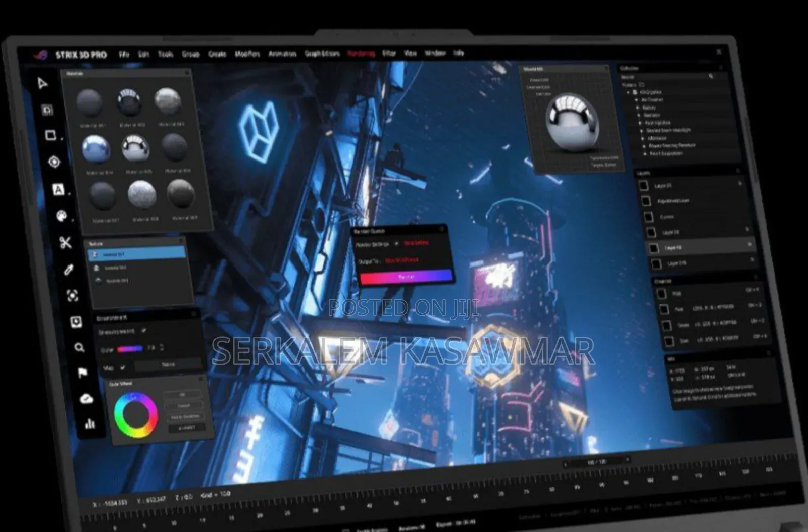808x532 pixels.
Task: Click the bar chart statistics icon
Action: [x=90, y=423]
